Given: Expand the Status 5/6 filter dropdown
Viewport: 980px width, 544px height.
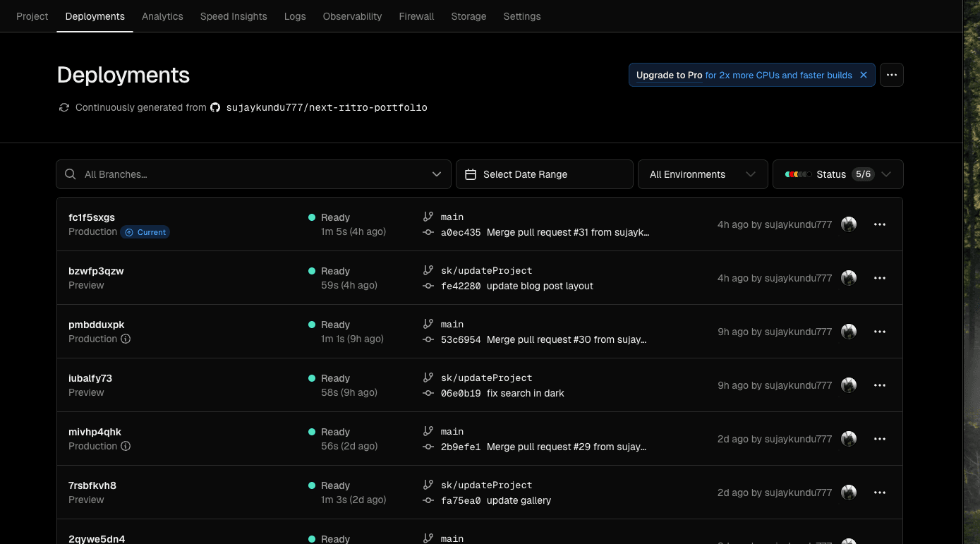Looking at the screenshot, I should [887, 174].
